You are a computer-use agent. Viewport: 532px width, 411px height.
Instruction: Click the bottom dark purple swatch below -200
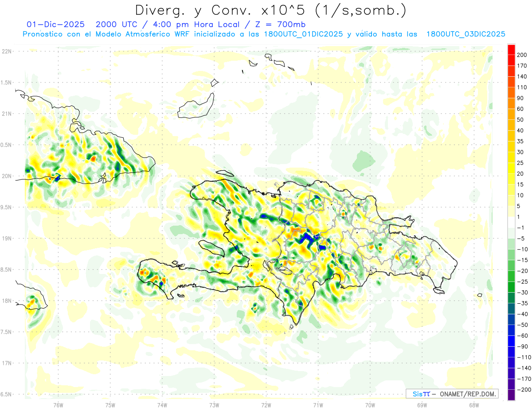[512, 395]
